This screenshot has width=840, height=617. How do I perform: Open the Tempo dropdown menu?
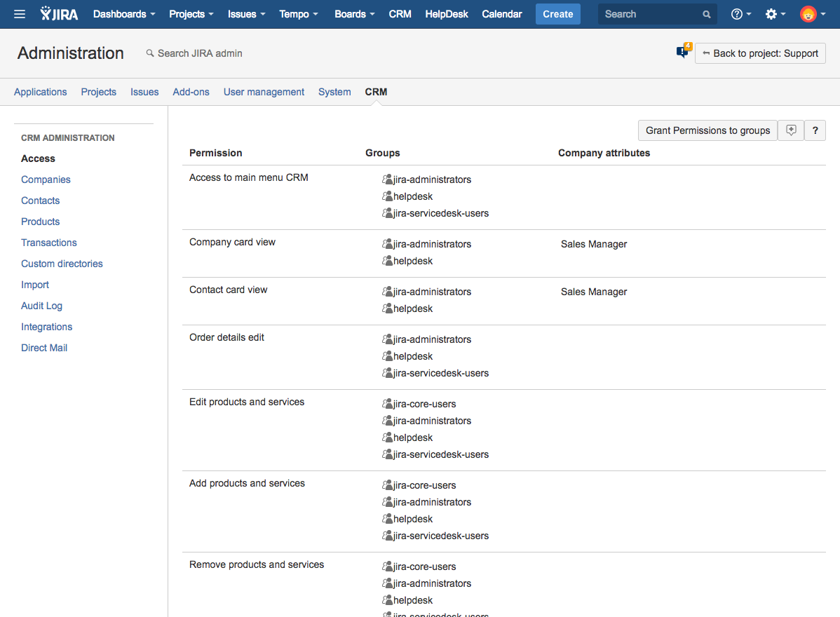pos(298,14)
